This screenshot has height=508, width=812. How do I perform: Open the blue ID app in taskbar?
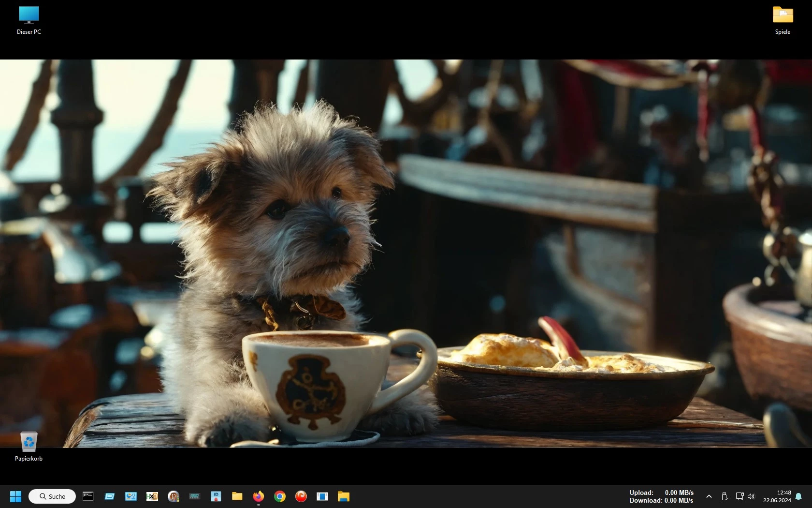point(216,496)
